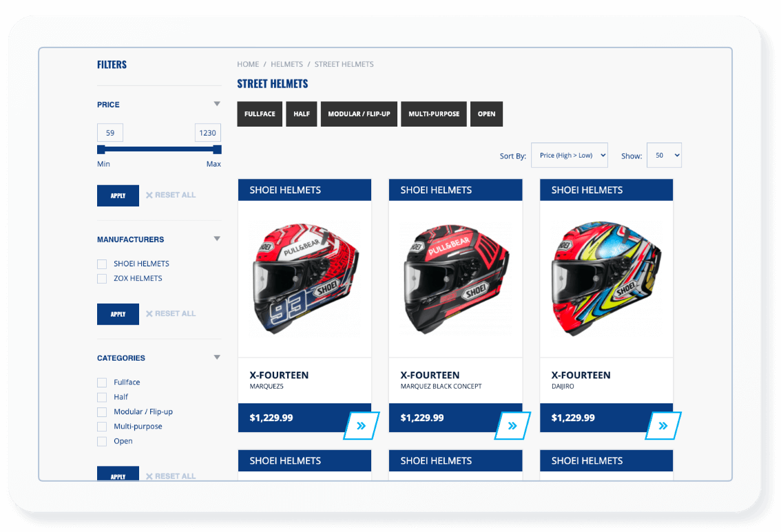Screen dimensions: 781x532
Task: Click the minimum price slider handle
Action: pos(101,149)
